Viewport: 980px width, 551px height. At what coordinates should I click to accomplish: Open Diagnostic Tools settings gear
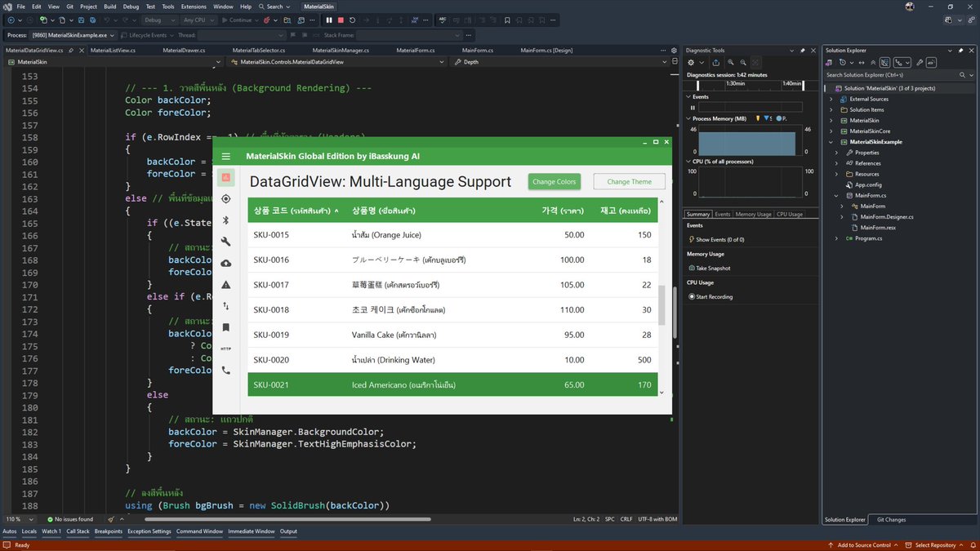pyautogui.click(x=691, y=62)
